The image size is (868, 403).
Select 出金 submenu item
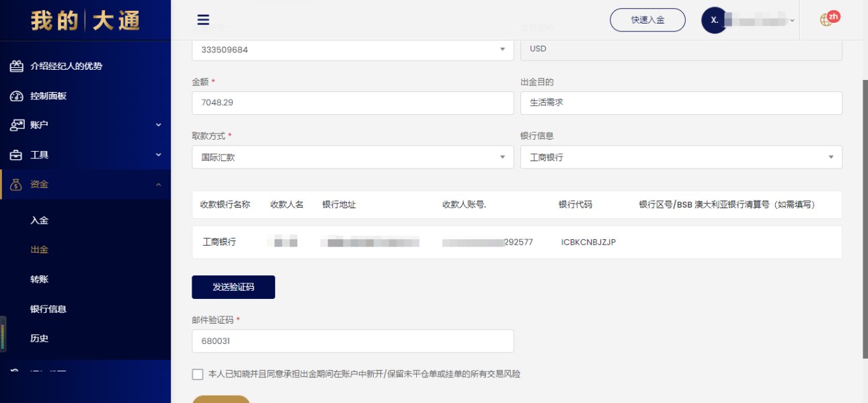(x=40, y=249)
